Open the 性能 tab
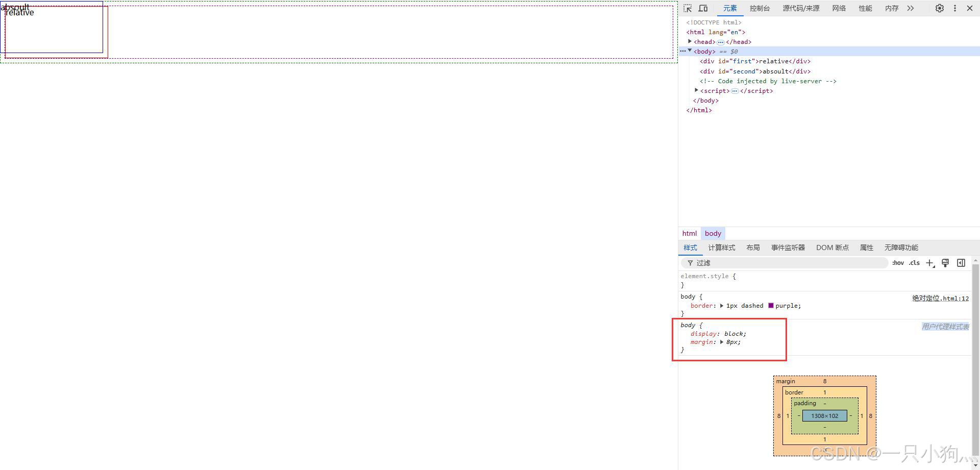Image resolution: width=980 pixels, height=470 pixels. point(865,8)
